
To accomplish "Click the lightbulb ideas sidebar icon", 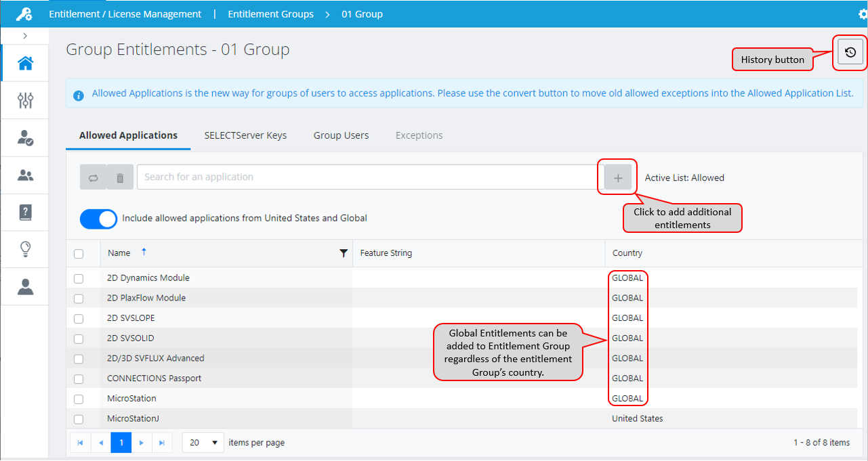I will click(x=25, y=250).
